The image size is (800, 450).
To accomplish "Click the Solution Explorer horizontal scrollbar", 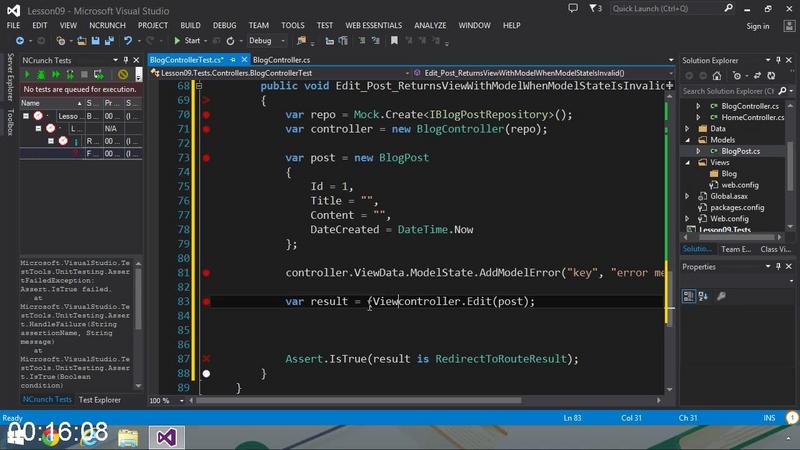I will click(x=736, y=237).
